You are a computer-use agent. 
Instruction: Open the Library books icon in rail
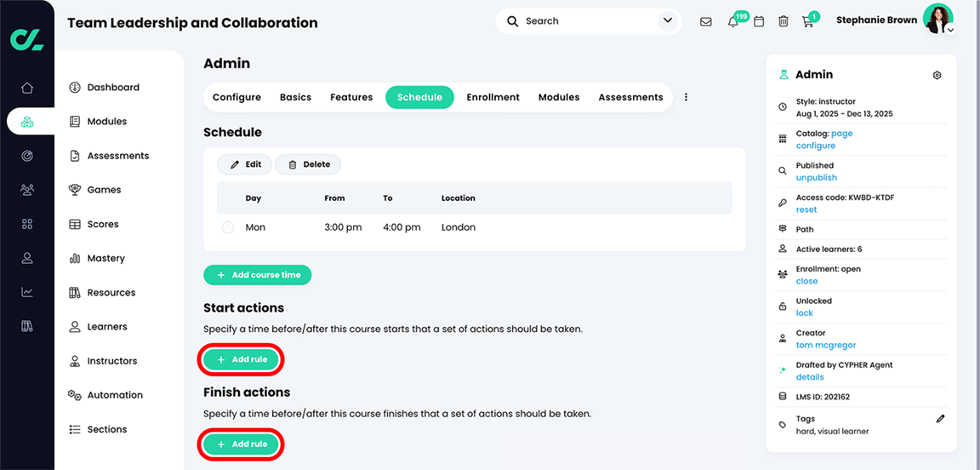pos(27,326)
